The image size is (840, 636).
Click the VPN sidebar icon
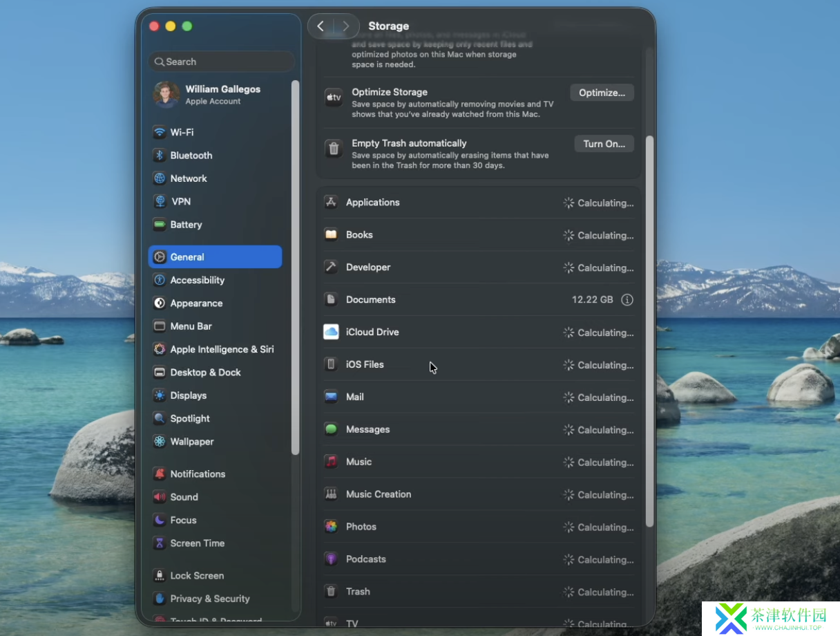tap(160, 201)
